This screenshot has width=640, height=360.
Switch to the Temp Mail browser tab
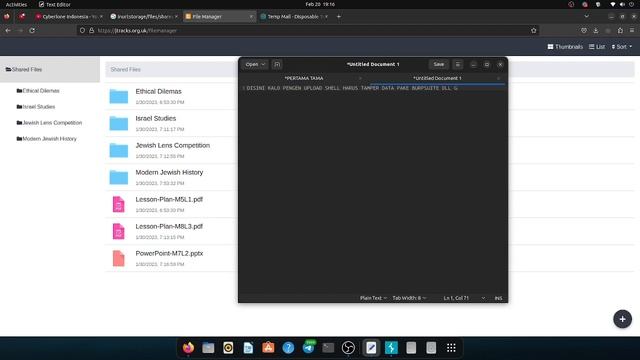tap(294, 17)
